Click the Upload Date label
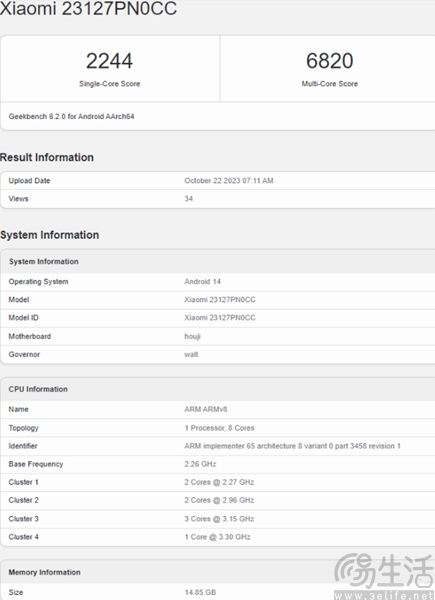This screenshot has height=600, width=435. point(29,181)
